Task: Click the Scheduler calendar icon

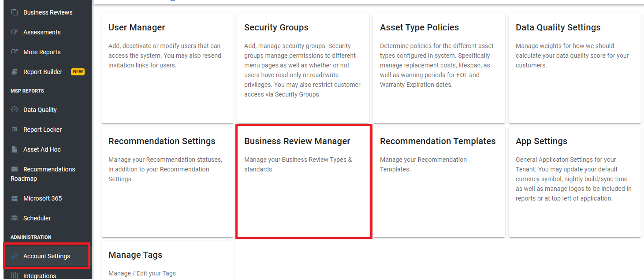Action: [x=15, y=218]
